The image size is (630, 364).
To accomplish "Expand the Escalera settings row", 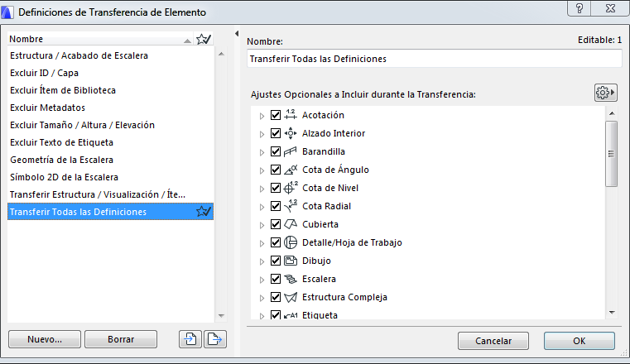I will pyautogui.click(x=262, y=279).
